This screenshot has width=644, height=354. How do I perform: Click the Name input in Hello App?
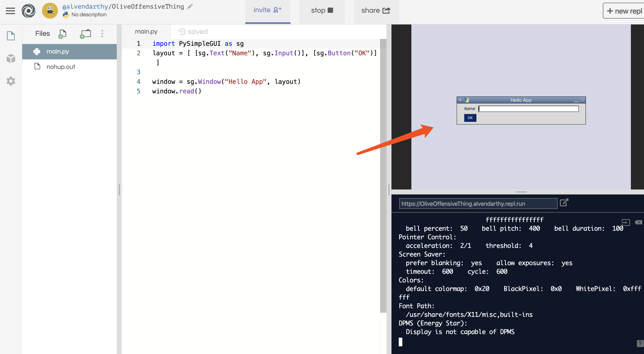coord(528,109)
